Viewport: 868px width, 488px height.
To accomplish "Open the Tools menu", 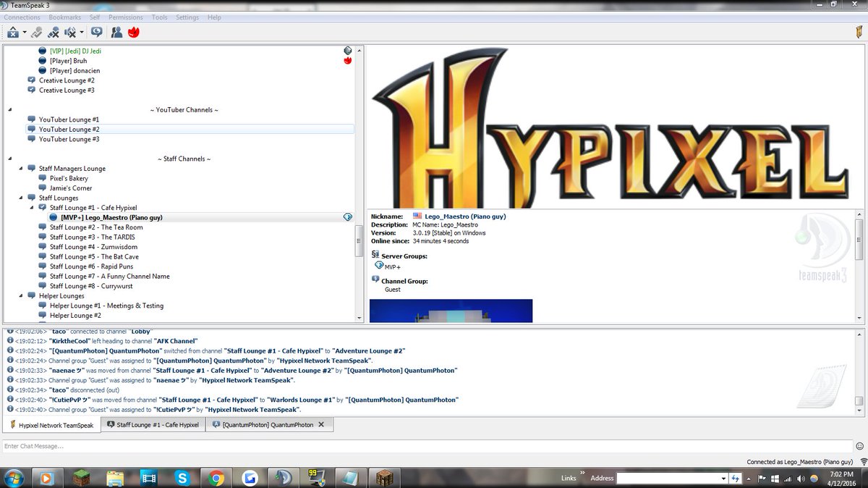I will tap(160, 17).
